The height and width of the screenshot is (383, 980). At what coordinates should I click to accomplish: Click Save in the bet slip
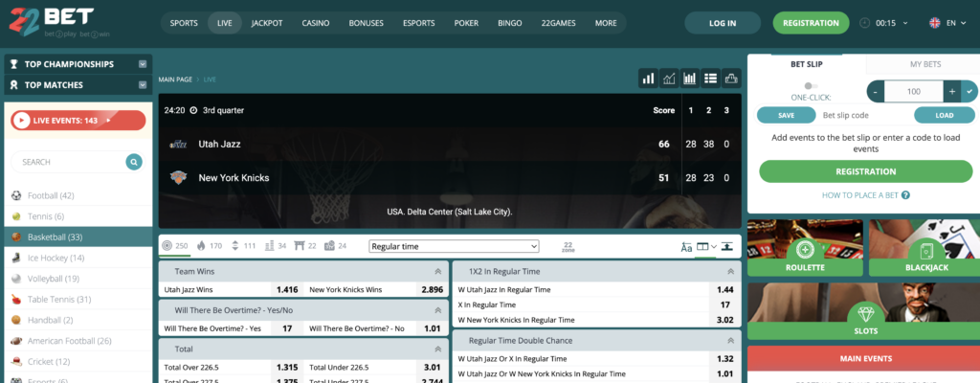click(787, 115)
